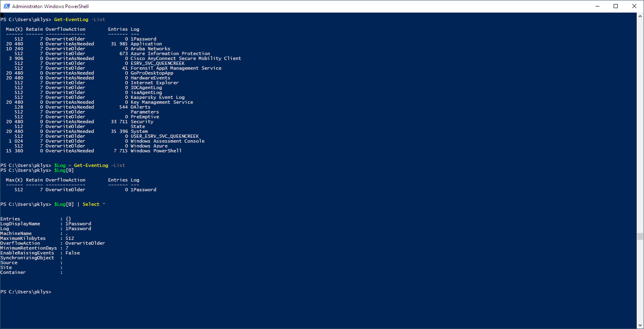
Task: Click the Windows PowerShell log name
Action: click(155, 150)
